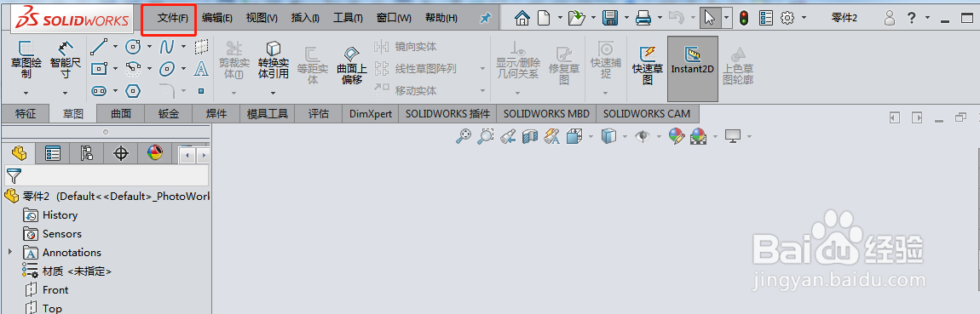Select the Point sketch tool
Viewport: 980px width, 314px height.
click(201, 90)
